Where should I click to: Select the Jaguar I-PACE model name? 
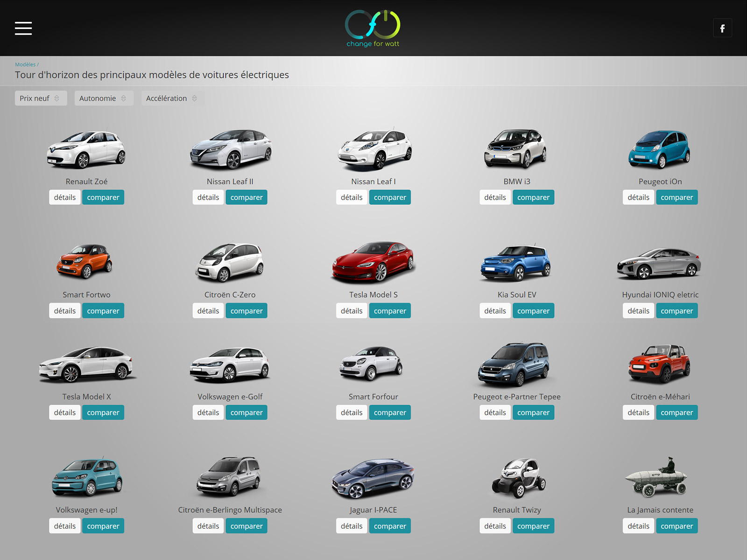point(373,510)
